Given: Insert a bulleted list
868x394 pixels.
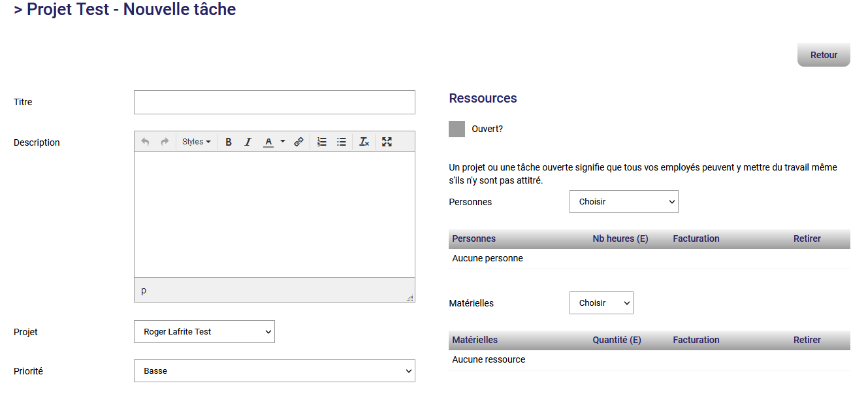Looking at the screenshot, I should tap(342, 142).
